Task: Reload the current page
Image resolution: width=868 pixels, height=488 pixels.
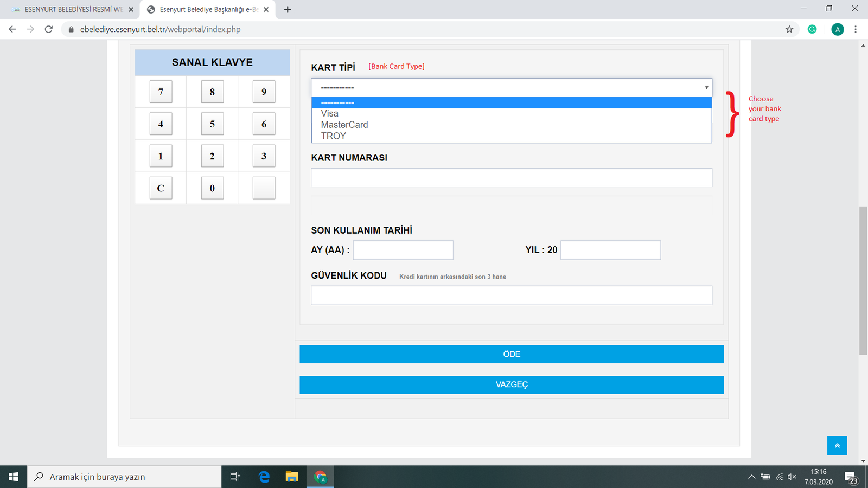Action: click(x=49, y=29)
